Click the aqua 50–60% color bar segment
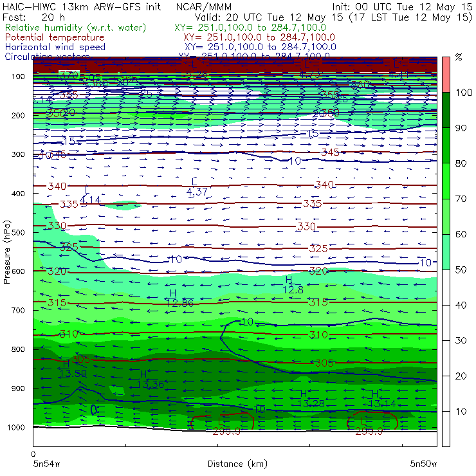476x476 pixels. point(446,252)
